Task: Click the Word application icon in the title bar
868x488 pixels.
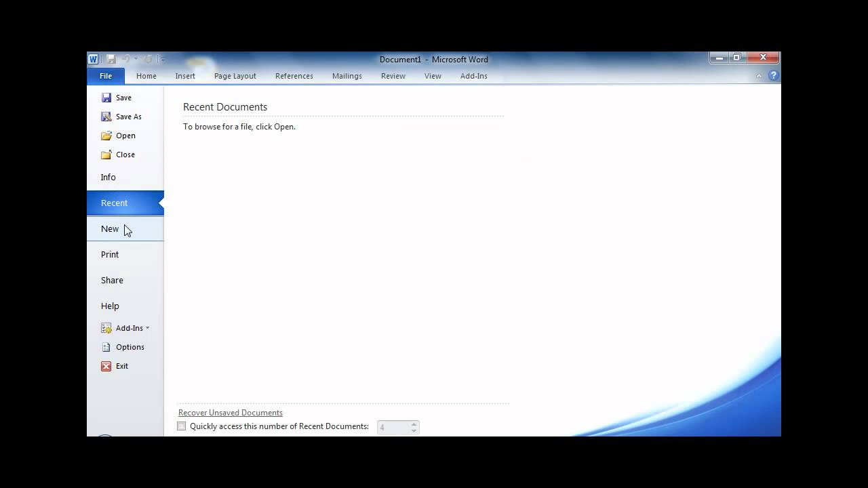Action: click(93, 59)
